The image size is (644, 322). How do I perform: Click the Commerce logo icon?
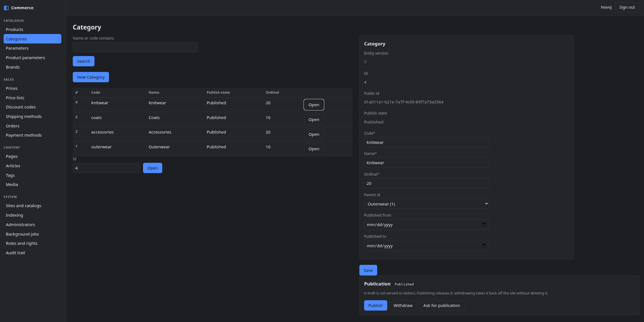coord(6,8)
